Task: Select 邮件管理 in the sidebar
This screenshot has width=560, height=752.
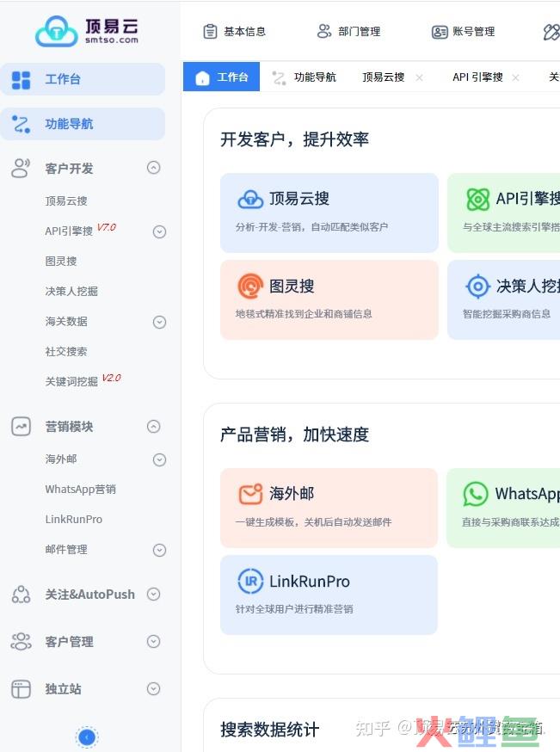Action: coord(66,550)
